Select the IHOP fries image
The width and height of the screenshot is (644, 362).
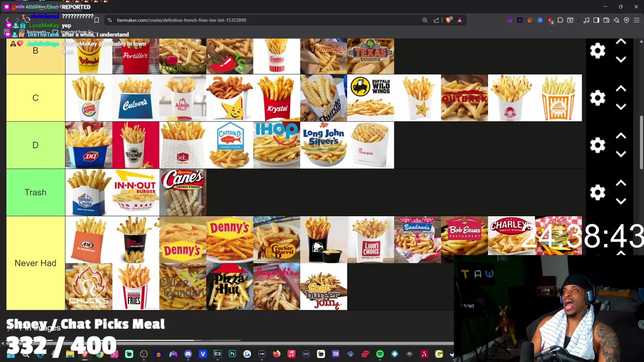coord(277,145)
